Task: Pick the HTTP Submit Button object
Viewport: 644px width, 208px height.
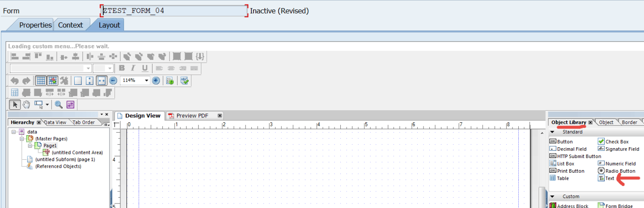Action: pyautogui.click(x=575, y=156)
